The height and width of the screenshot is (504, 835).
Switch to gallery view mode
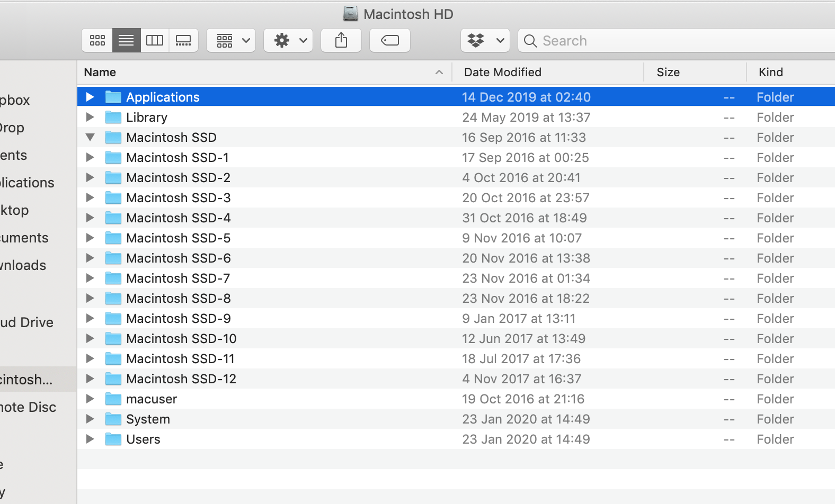(x=183, y=40)
